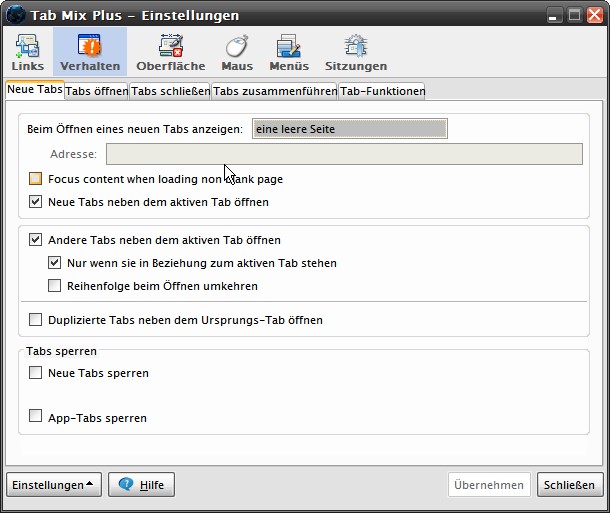Check the 'Neue Tabs sperren' option
The height and width of the screenshot is (513, 610).
35,373
